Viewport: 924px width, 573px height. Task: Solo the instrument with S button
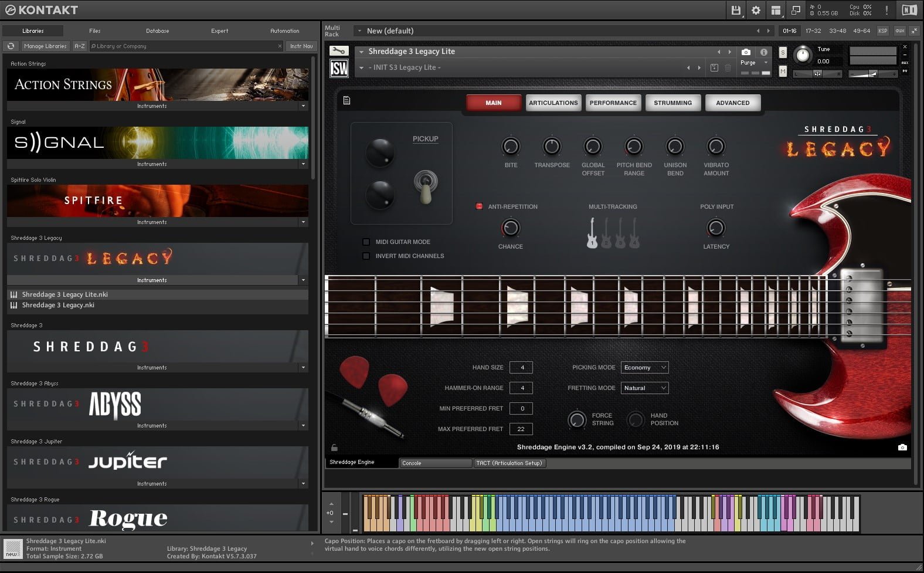click(x=783, y=52)
